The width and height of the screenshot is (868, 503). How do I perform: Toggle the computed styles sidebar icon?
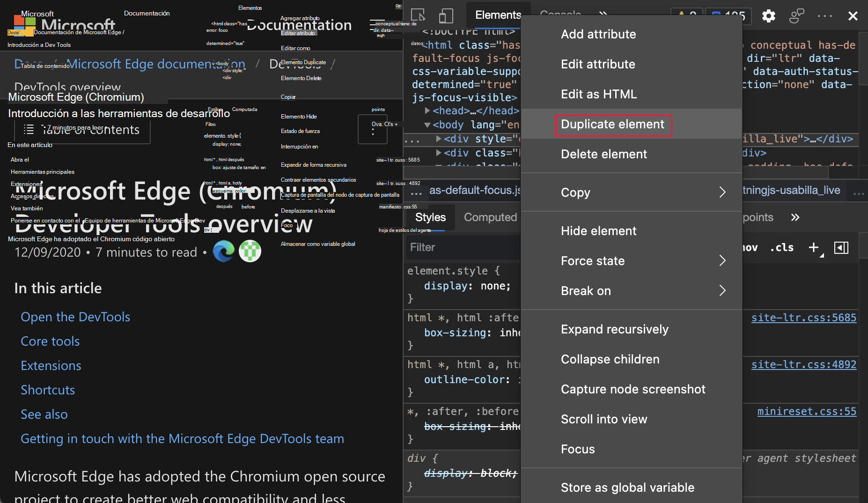[841, 247]
